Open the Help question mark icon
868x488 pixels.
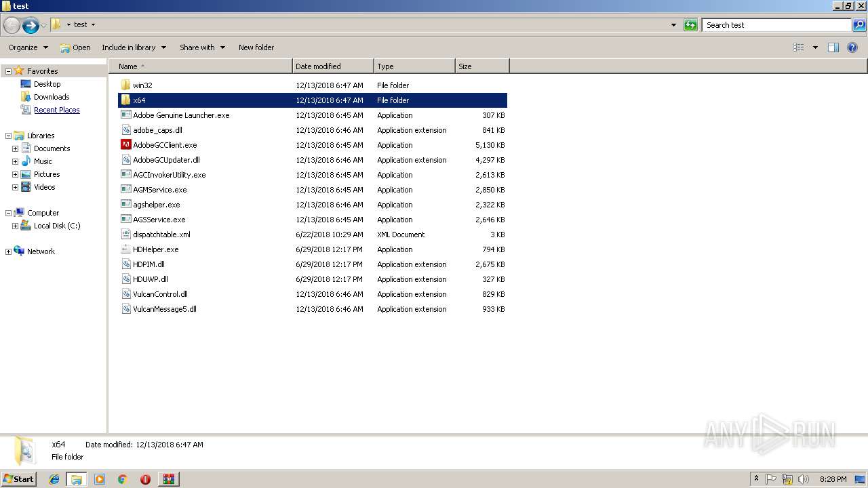pyautogui.click(x=853, y=47)
